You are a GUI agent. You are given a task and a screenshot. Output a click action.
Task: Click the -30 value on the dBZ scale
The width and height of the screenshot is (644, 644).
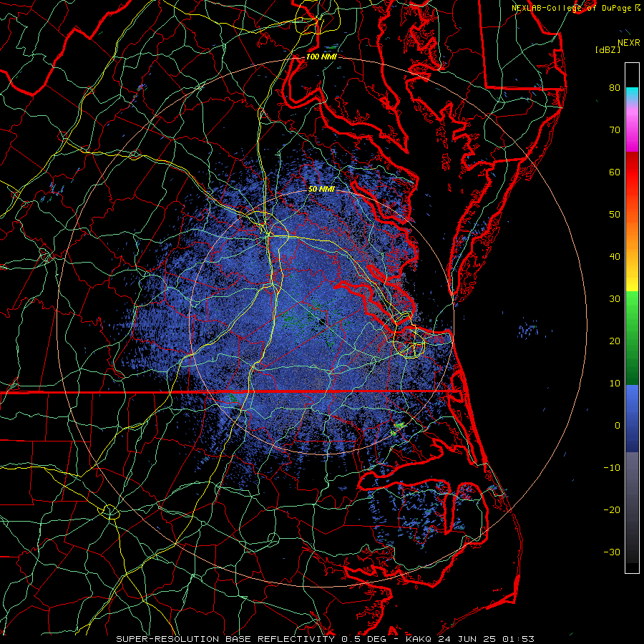(612, 552)
